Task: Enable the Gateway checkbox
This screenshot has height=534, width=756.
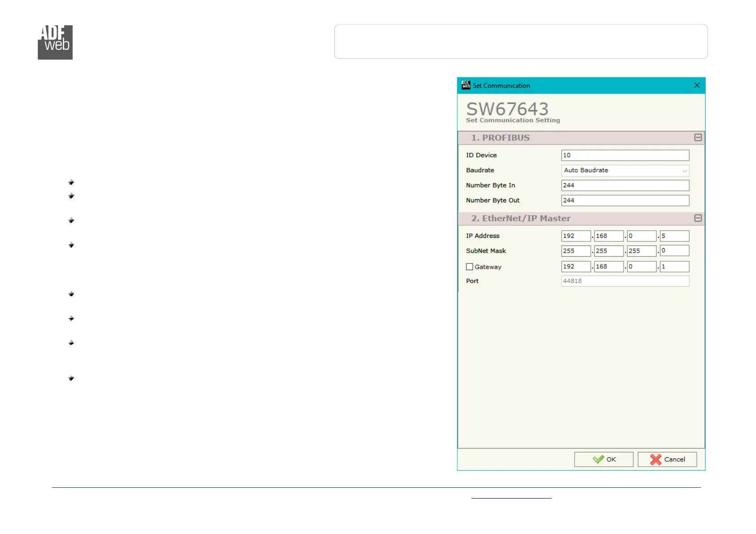Action: click(x=470, y=267)
